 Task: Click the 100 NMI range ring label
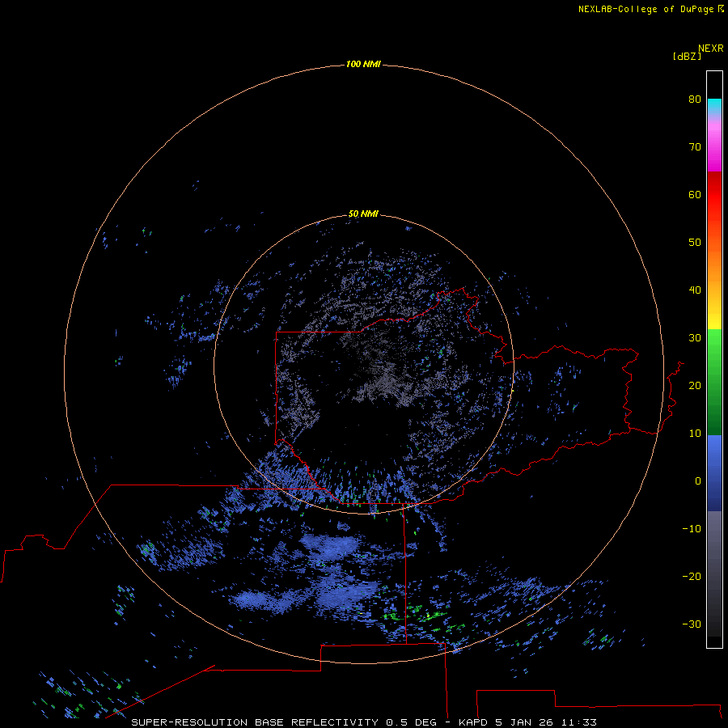[x=363, y=64]
